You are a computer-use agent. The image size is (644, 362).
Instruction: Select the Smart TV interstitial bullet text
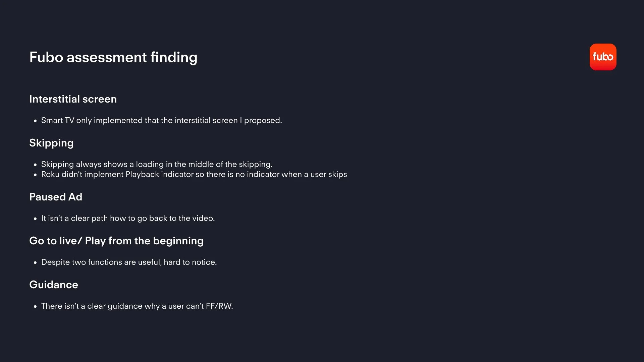(x=162, y=120)
